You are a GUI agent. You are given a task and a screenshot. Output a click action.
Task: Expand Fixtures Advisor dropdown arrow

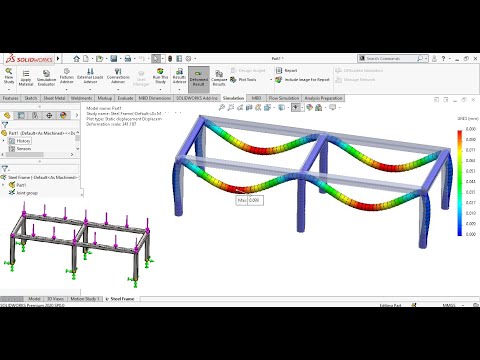point(67,90)
